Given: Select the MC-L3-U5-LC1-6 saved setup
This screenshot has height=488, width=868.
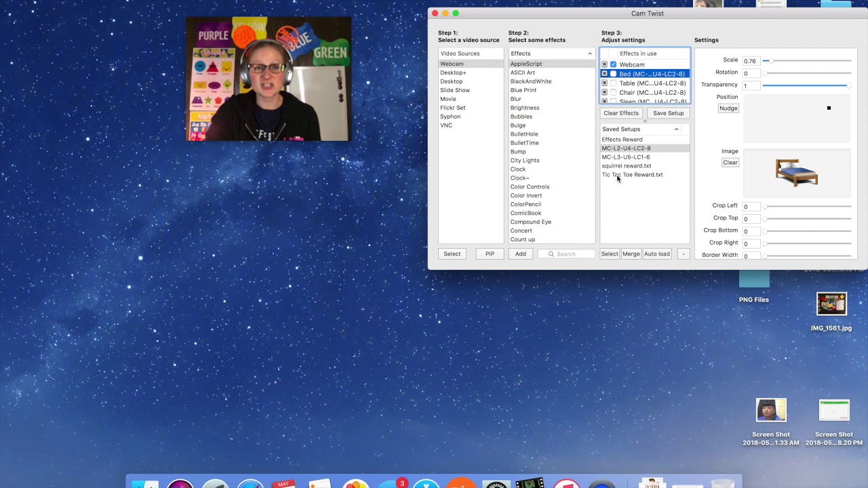Looking at the screenshot, I should (645, 157).
